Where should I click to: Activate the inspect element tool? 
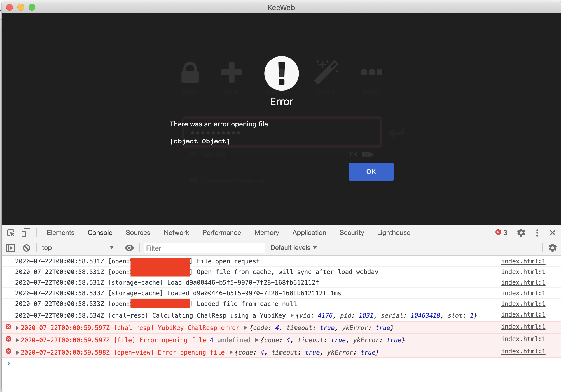tap(11, 233)
